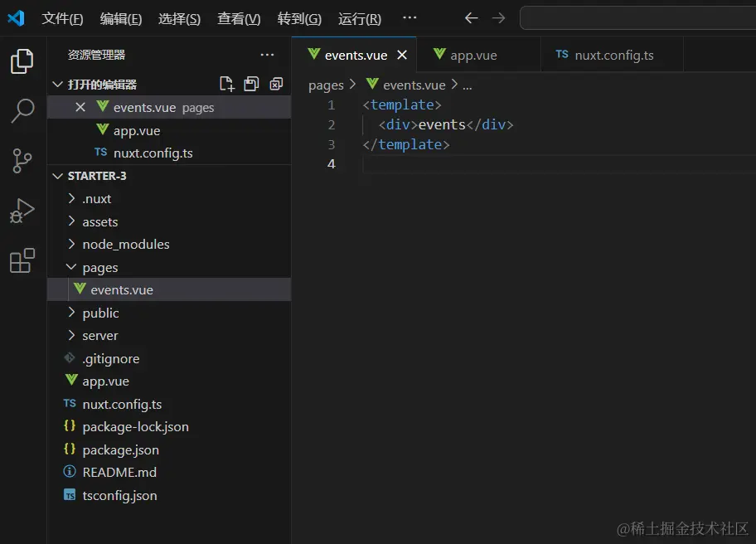Screen dimensions: 756x544
Task: Open the 查看(V) menu
Action: coord(239,19)
